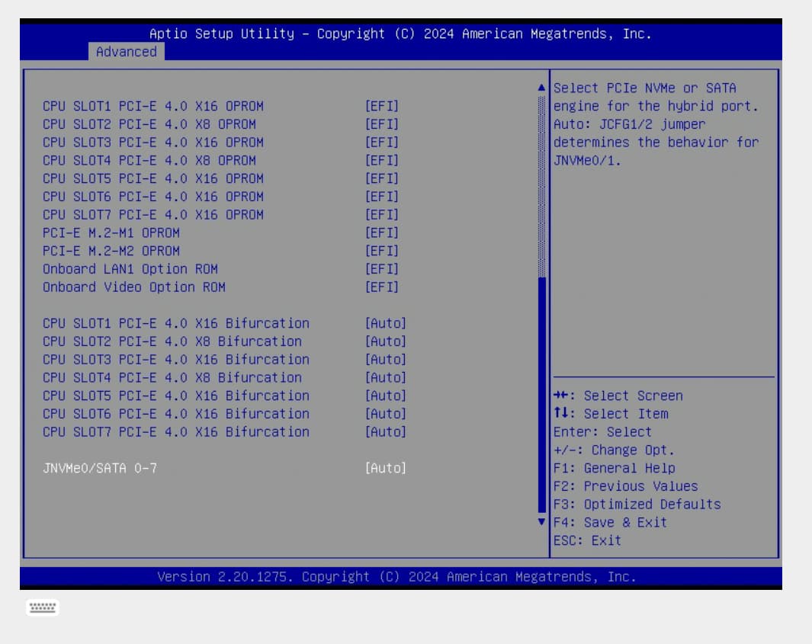Select the Advanced tab
Viewport: 812px width, 644px height.
click(127, 52)
